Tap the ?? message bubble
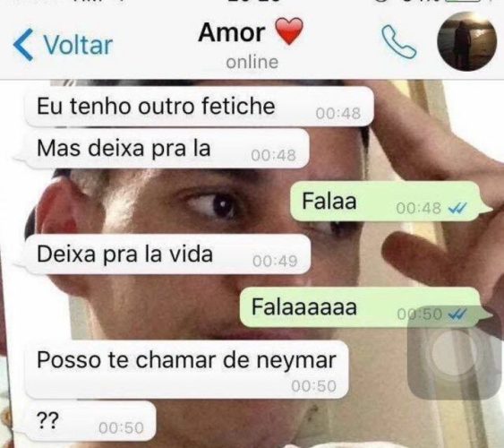The height and width of the screenshot is (448, 504). [x=90, y=421]
